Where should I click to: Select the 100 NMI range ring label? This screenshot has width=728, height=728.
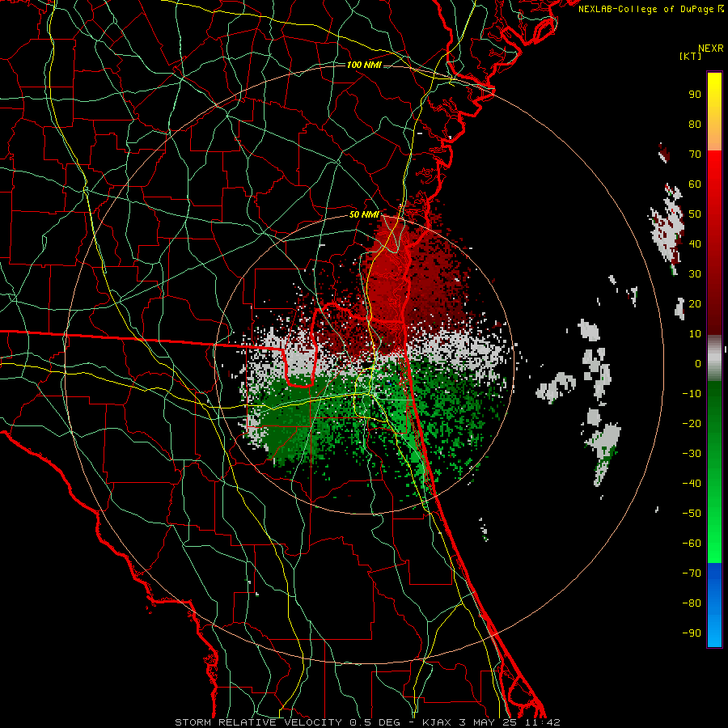365,65
